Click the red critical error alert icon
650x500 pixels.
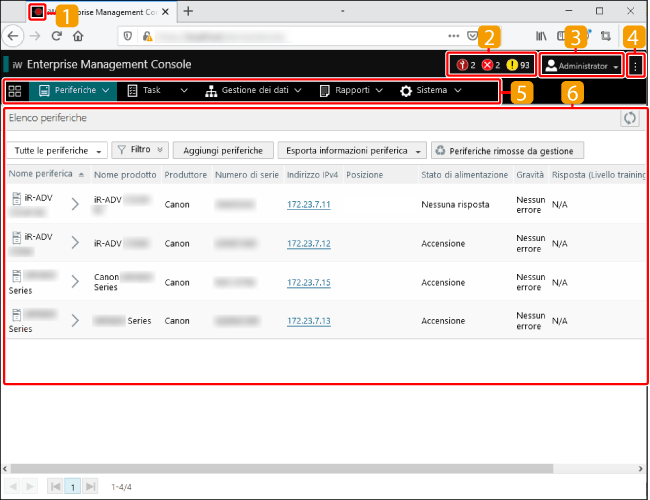(x=489, y=65)
